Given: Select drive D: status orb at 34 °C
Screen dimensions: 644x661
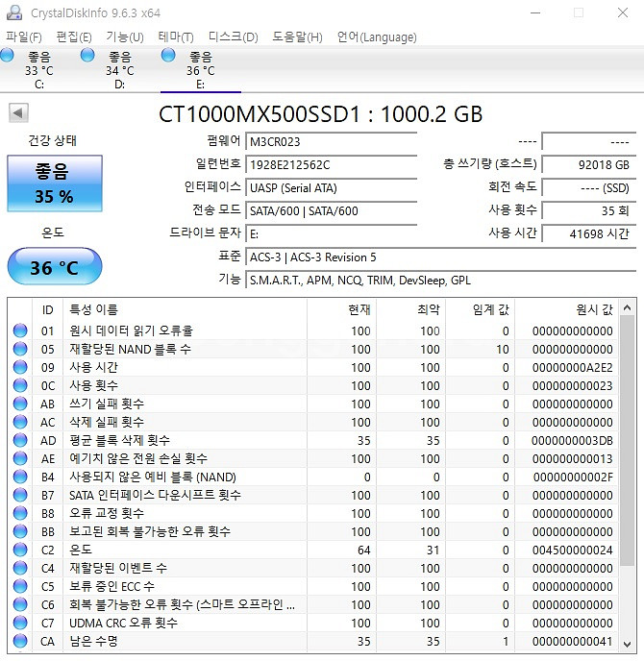Looking at the screenshot, I should coord(87,55).
